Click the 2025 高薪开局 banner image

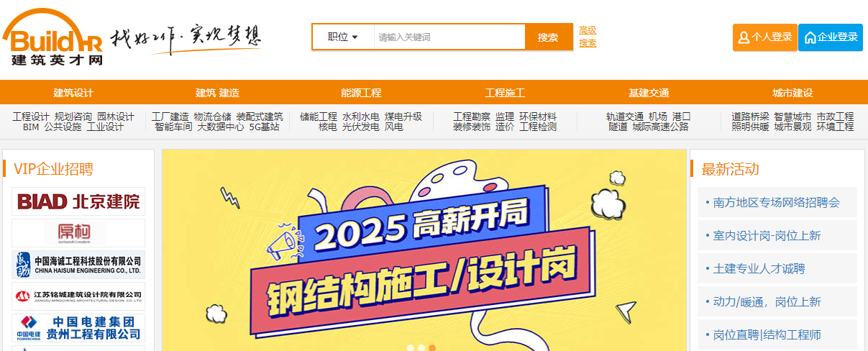[x=424, y=250]
